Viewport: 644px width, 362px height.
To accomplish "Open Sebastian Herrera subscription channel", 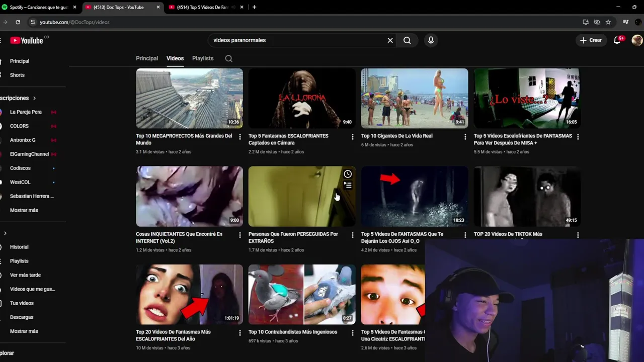I will 31,196.
